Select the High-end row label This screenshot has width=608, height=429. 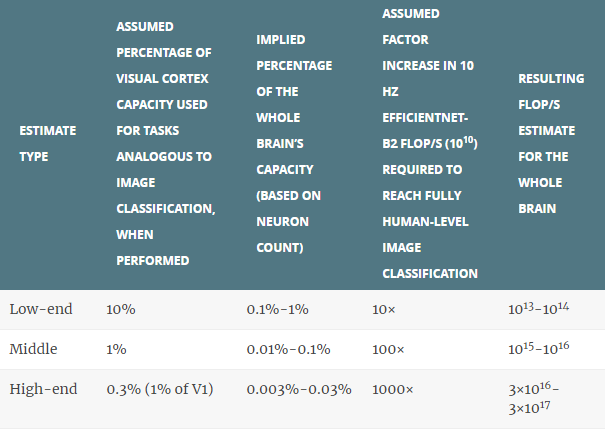coord(43,389)
